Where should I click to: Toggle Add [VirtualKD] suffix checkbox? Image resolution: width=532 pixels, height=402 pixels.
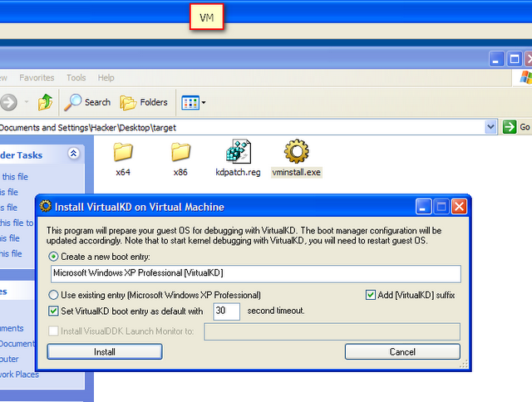(371, 295)
